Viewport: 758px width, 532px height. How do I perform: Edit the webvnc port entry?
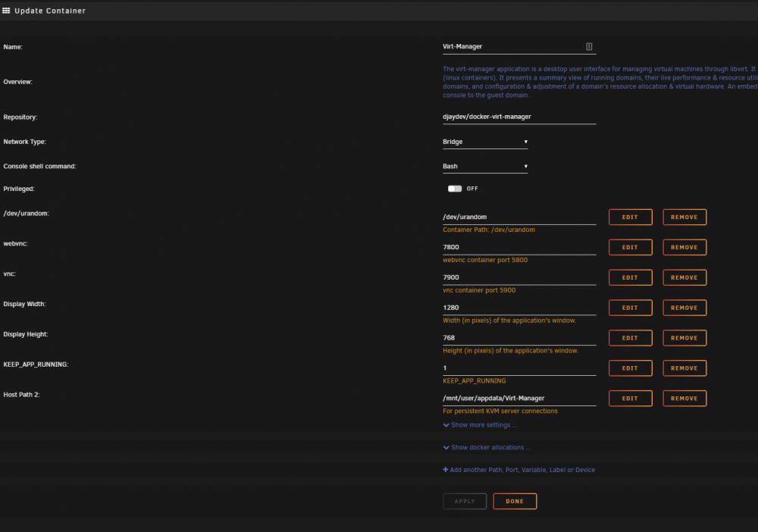pyautogui.click(x=631, y=247)
